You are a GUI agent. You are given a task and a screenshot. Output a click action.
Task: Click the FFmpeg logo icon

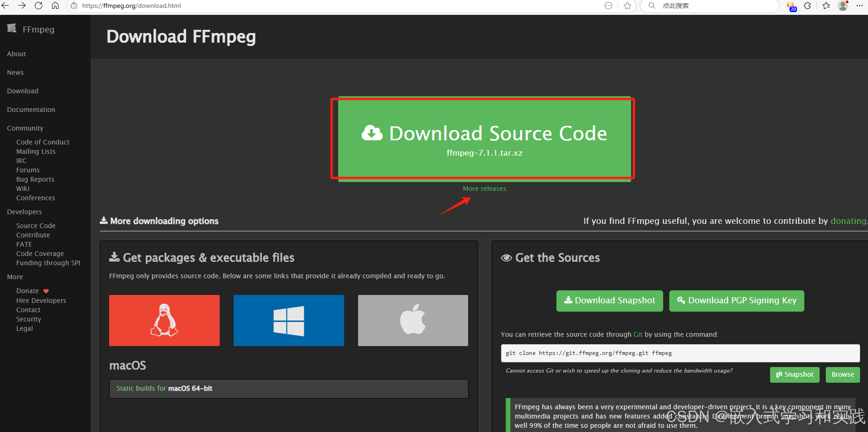tap(12, 28)
